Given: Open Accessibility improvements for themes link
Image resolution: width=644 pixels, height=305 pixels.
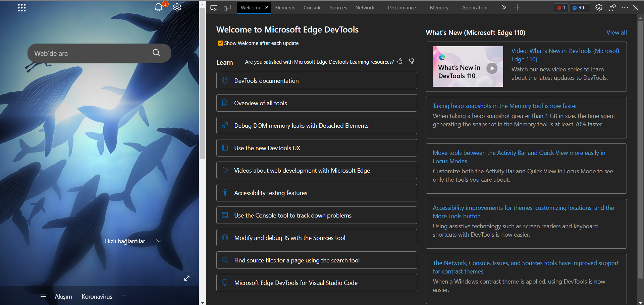Looking at the screenshot, I should point(523,212).
